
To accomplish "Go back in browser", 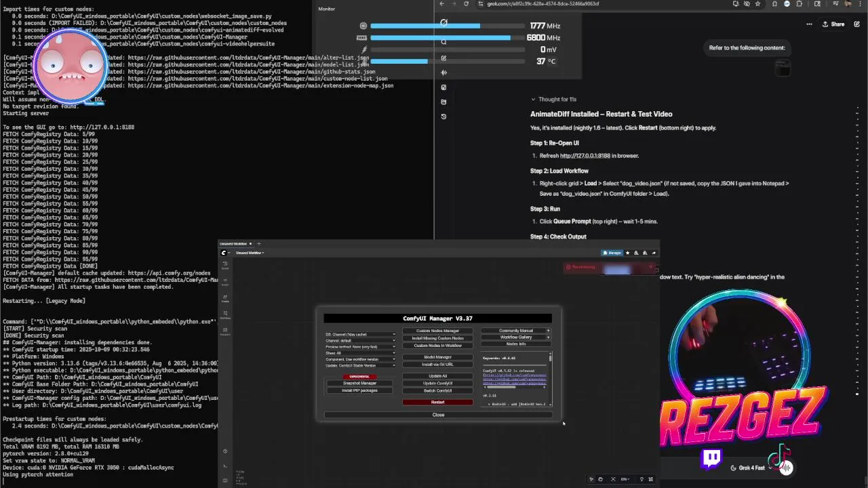I will [442, 3].
